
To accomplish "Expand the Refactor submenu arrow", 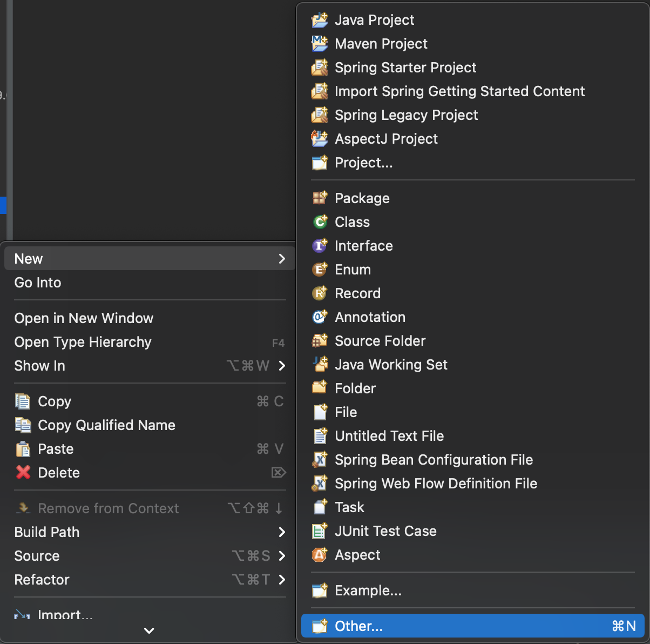I will 281,580.
